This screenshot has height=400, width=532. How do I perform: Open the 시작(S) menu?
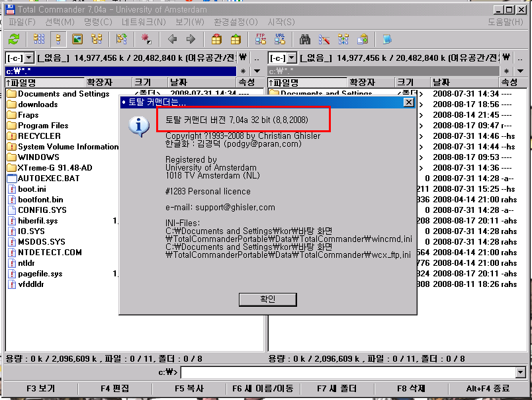[281, 22]
